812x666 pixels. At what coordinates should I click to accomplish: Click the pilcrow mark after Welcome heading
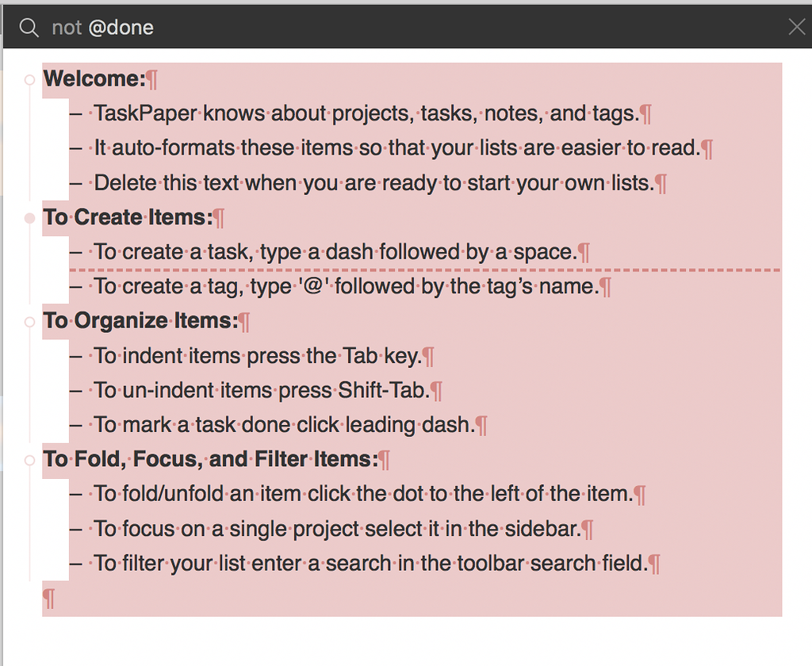(x=153, y=78)
